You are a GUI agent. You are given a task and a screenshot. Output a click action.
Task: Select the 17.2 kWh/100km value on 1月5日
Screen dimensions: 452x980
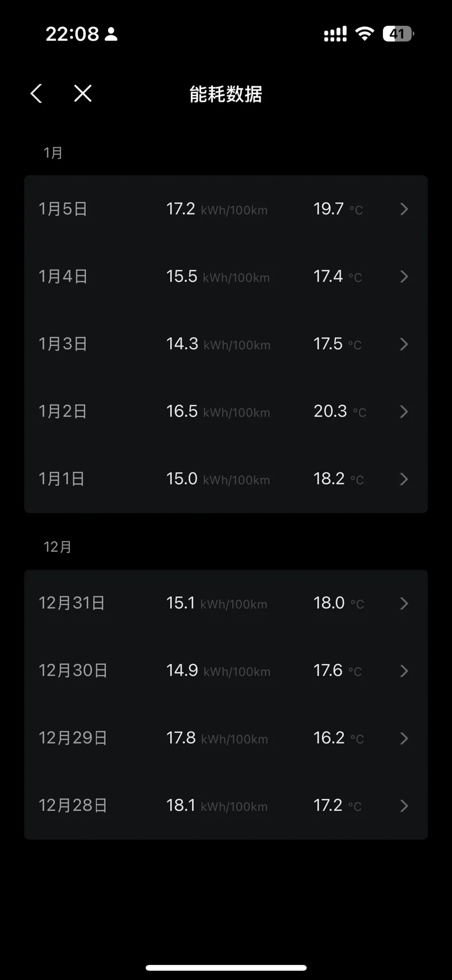click(217, 209)
